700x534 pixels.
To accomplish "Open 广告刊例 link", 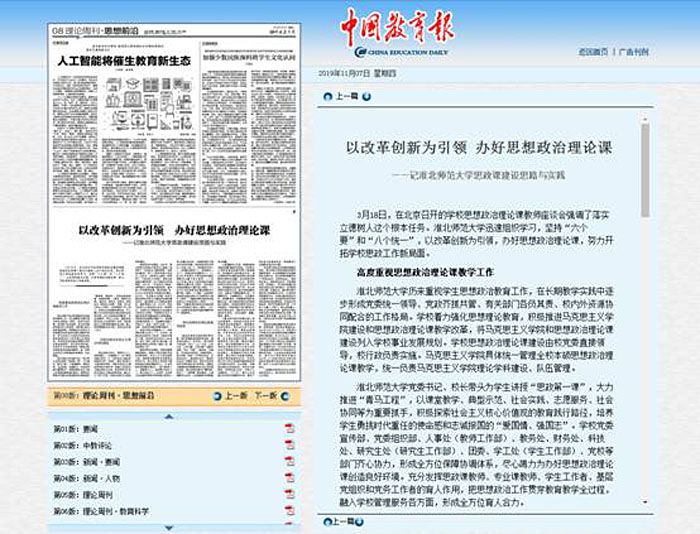I will coord(633,52).
